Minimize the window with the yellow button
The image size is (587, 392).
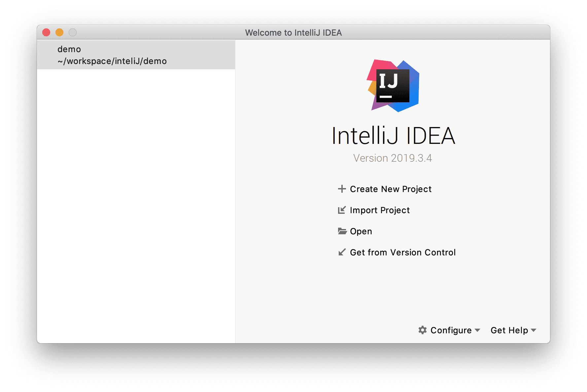pos(59,32)
